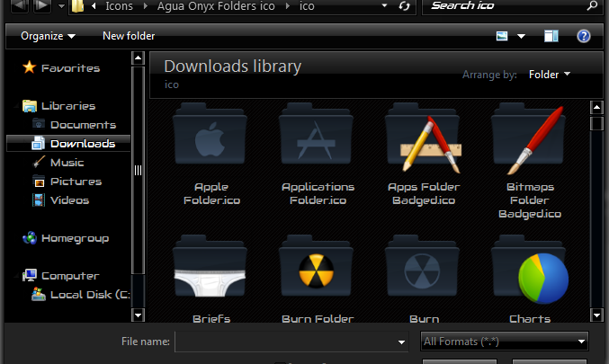Click the Pictures library icon
Screen dimensions: 609x364
pyautogui.click(x=39, y=181)
